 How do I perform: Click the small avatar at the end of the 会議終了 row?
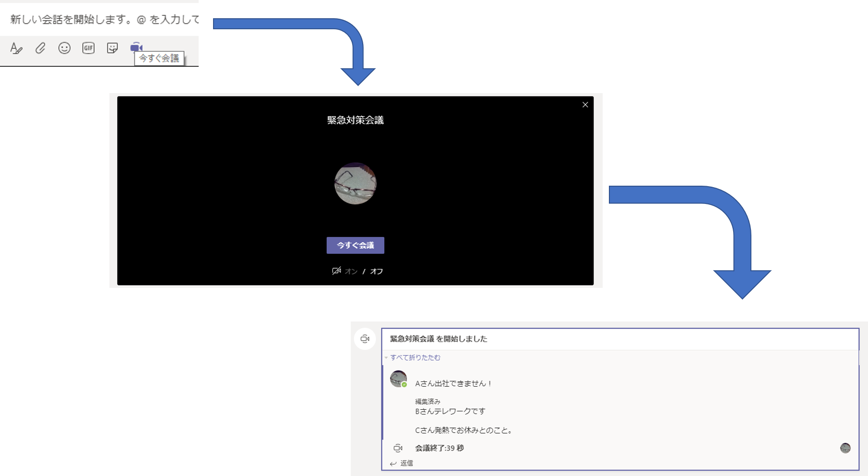[x=846, y=448]
